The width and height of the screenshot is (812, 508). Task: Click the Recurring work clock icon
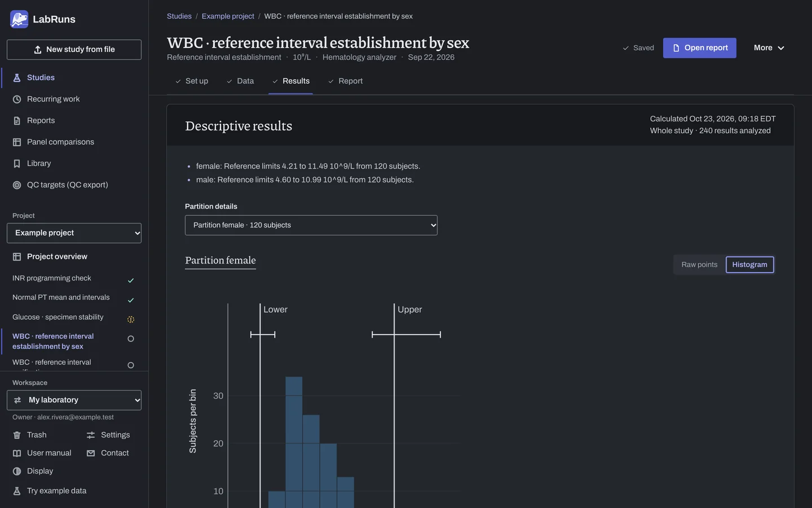(17, 99)
